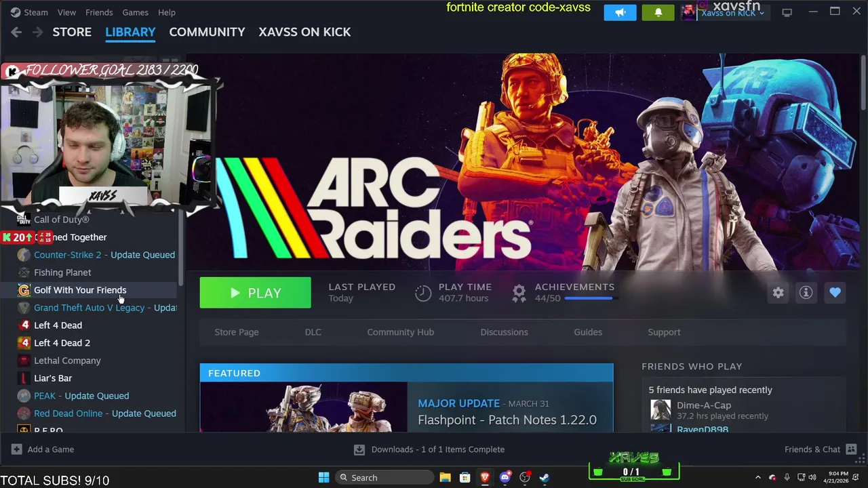Screen dimensions: 868x488
Task: Open the Help menu
Action: pos(166,12)
